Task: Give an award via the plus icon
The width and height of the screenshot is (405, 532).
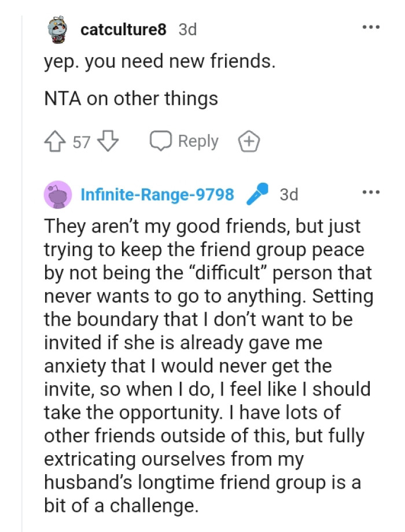Action: (x=247, y=141)
